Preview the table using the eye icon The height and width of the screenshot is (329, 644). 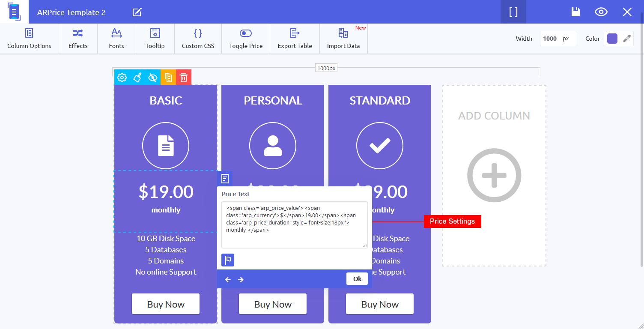[601, 12]
